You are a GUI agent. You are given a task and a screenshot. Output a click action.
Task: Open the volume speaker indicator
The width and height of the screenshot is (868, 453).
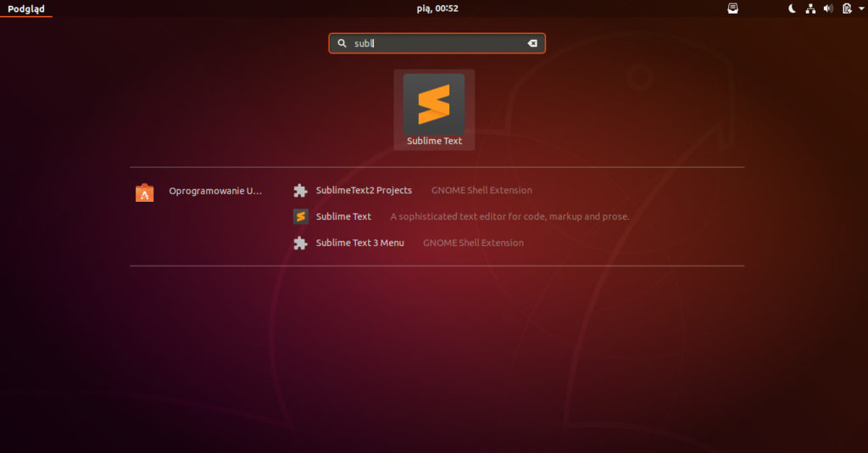tap(828, 8)
